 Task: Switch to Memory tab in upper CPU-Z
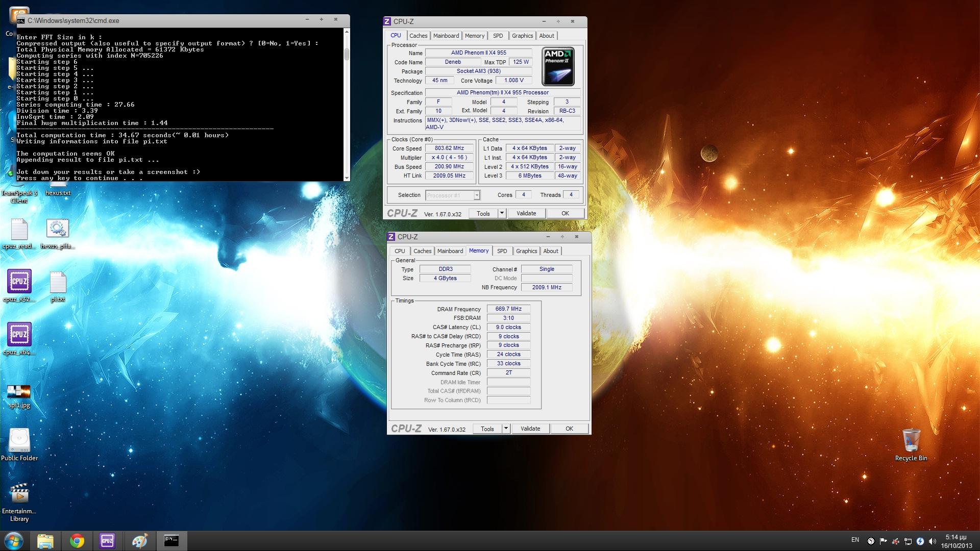point(474,36)
